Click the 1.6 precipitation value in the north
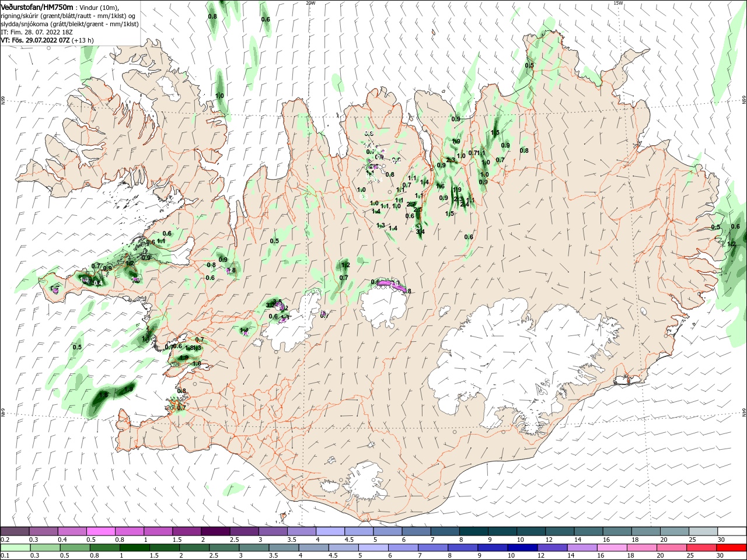Viewport: 747px width, 560px height. [440, 187]
